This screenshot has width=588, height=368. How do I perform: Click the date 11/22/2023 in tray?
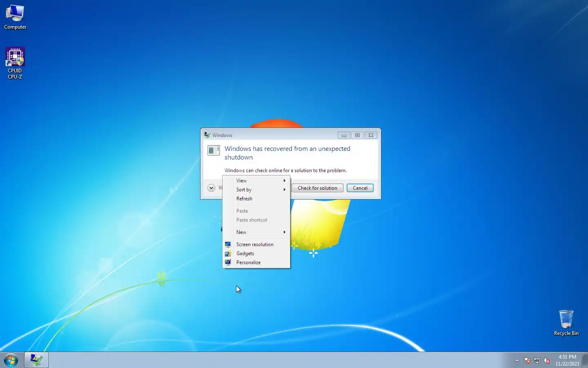click(567, 364)
